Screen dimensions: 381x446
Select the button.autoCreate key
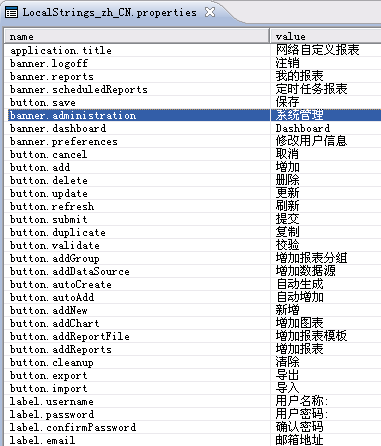[x=61, y=284]
